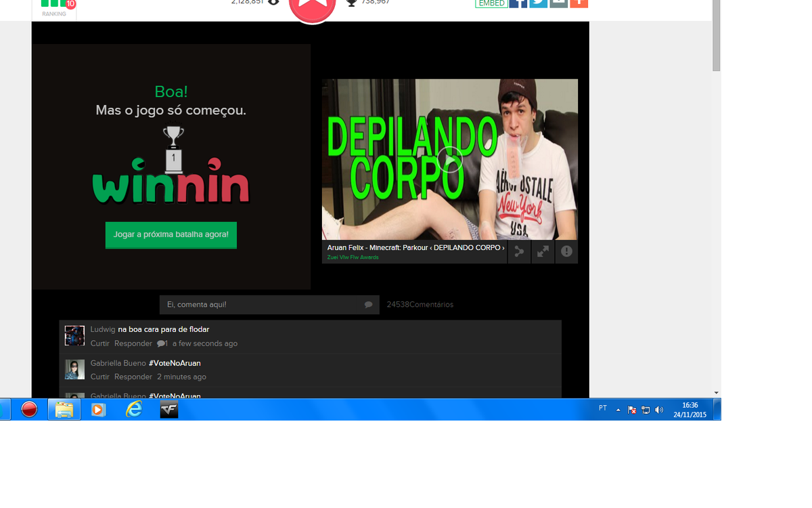812x508 pixels.
Task: Click the winnin logo
Action: [171, 182]
